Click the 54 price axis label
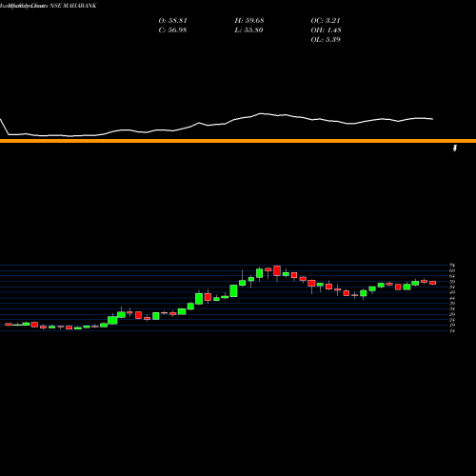476x476 pixels. point(452,288)
